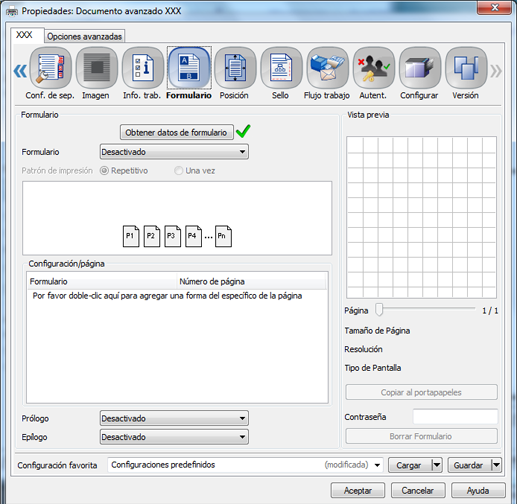Select the Imagen icon
The image size is (517, 504).
(97, 68)
